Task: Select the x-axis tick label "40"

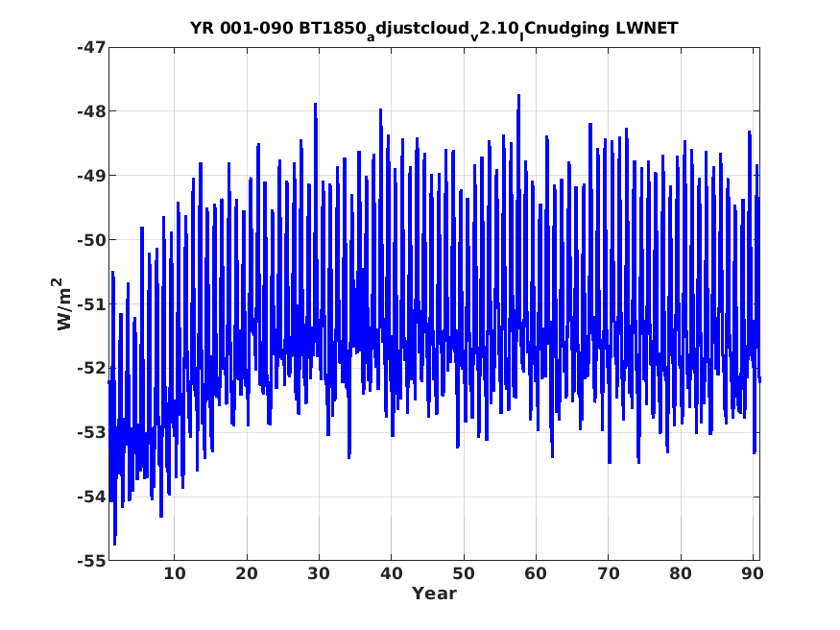Action: [x=391, y=573]
